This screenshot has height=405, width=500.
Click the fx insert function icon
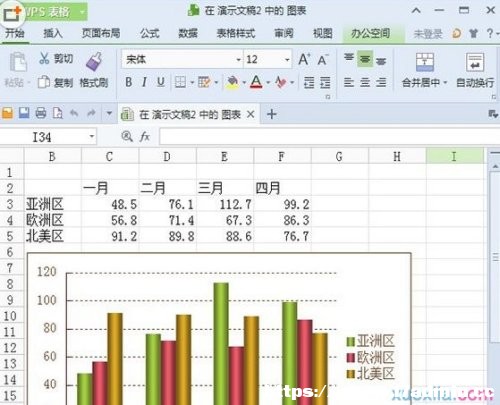click(145, 136)
